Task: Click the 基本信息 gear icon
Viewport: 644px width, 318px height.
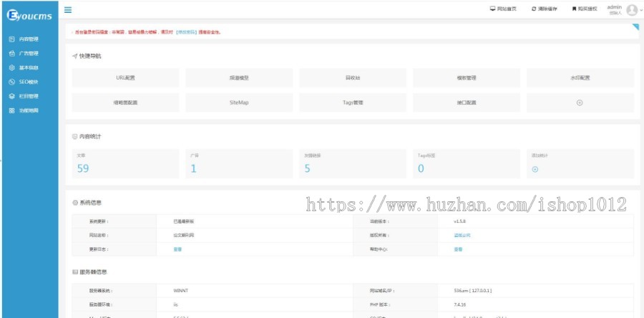Action: pyautogui.click(x=12, y=68)
